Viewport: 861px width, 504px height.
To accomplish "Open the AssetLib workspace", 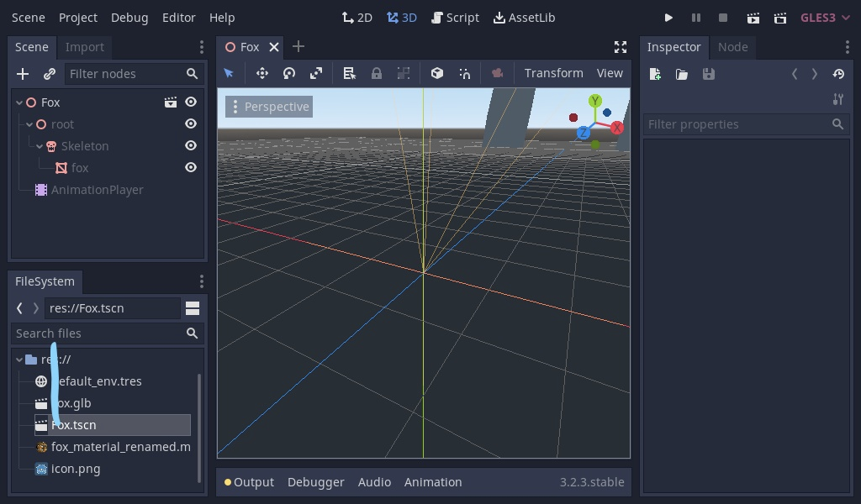I will [x=524, y=18].
